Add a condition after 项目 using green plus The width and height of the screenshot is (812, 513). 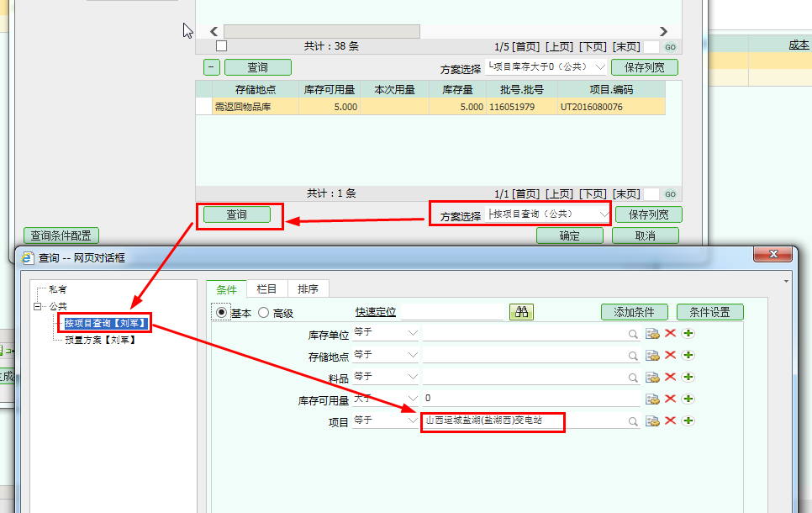(688, 420)
